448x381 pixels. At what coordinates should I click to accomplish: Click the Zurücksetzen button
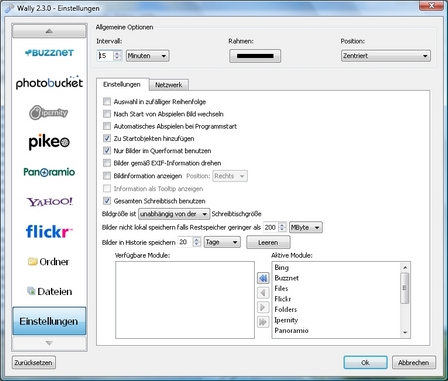point(33,362)
